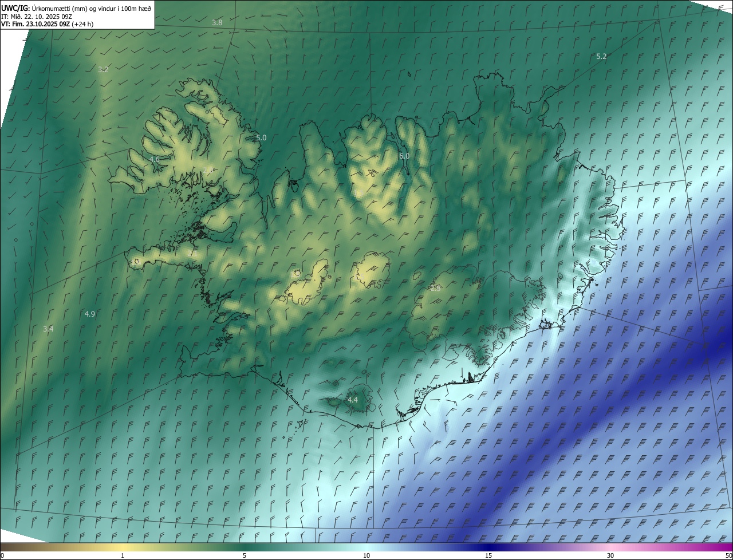The image size is (733, 560).
Task: Click the color scale tick label 1
Action: [123, 555]
